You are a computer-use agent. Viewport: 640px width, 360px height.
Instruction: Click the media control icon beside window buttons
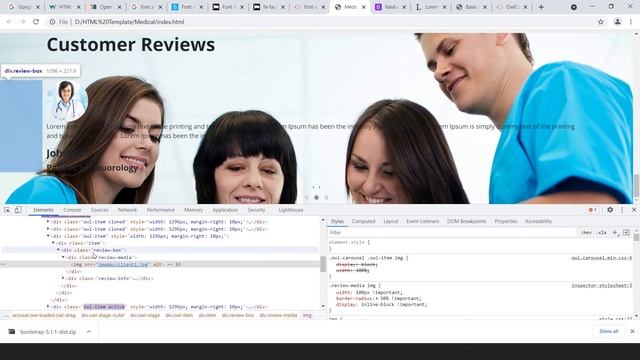[x=574, y=7]
